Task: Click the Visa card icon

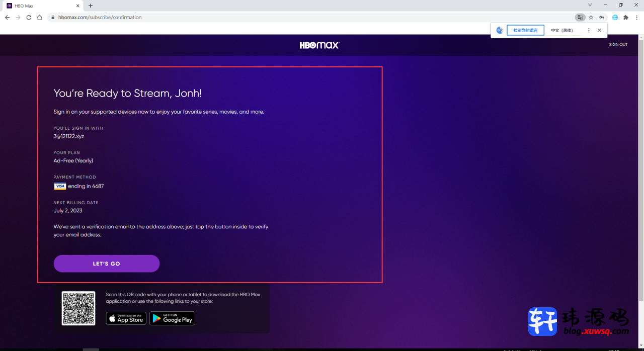Action: click(60, 186)
